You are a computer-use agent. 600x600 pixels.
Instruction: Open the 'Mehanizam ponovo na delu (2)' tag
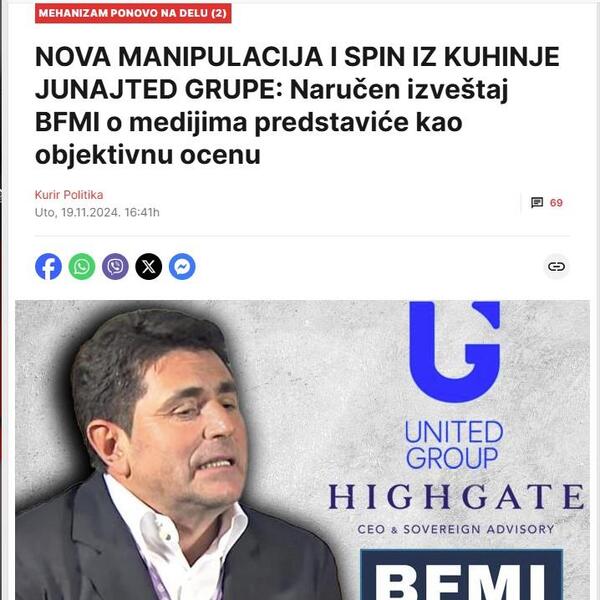133,13
